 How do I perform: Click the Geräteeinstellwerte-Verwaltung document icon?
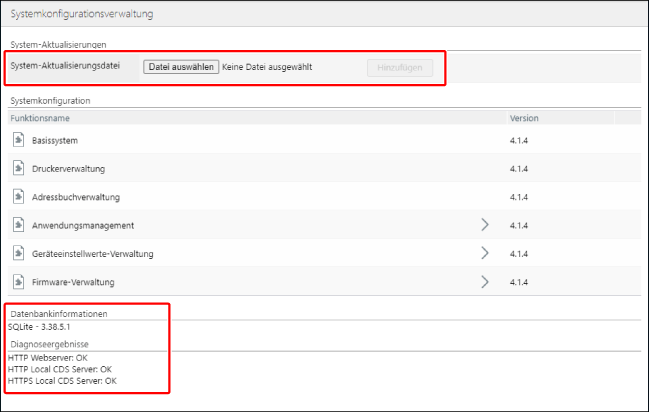[19, 254]
